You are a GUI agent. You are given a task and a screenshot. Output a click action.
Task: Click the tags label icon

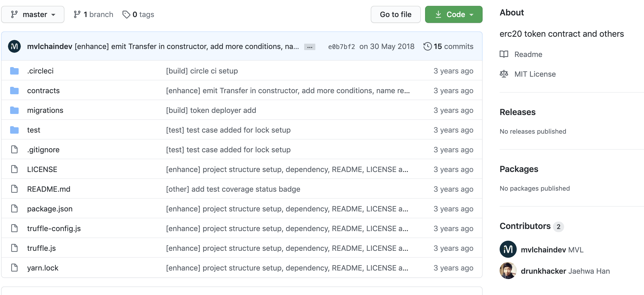coord(126,14)
